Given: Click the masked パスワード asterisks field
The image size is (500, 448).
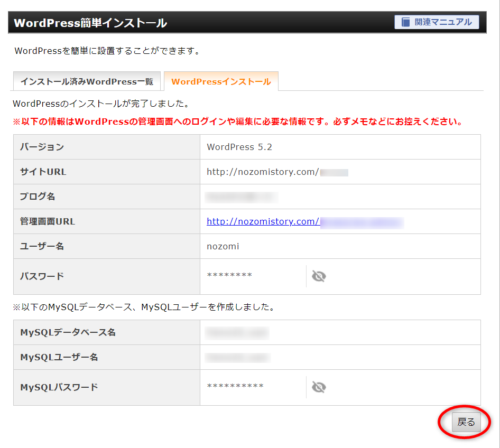Looking at the screenshot, I should tap(229, 275).
